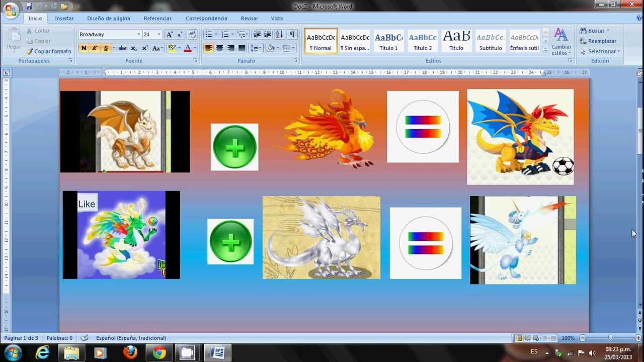Open Internet Explorer from taskbar

(42, 353)
